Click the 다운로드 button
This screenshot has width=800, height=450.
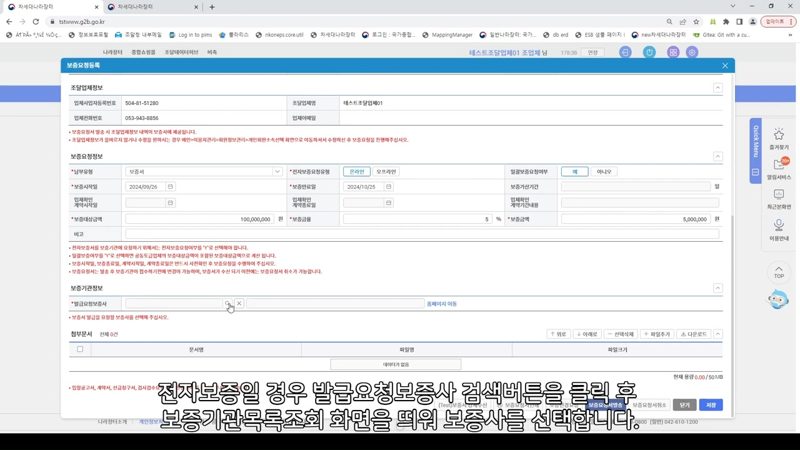693,334
